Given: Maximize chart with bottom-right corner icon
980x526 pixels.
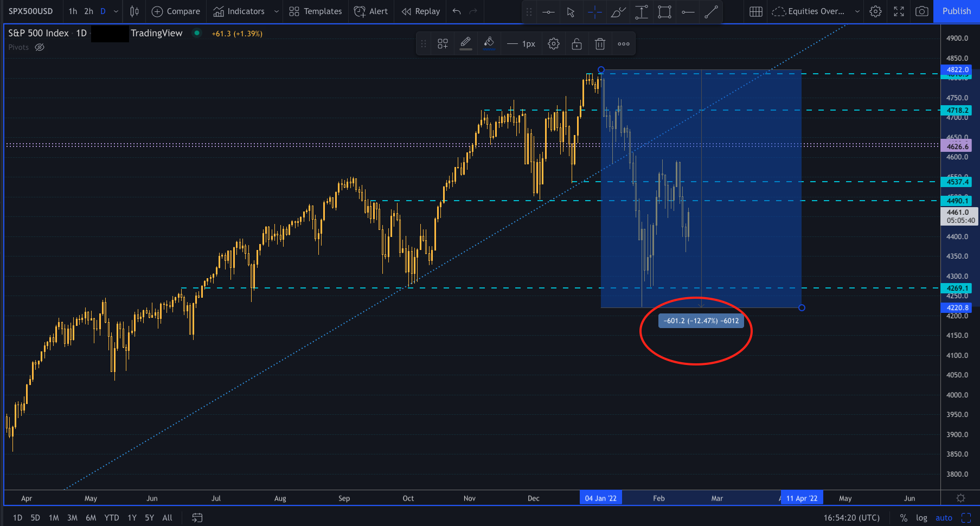Looking at the screenshot, I should (x=966, y=518).
